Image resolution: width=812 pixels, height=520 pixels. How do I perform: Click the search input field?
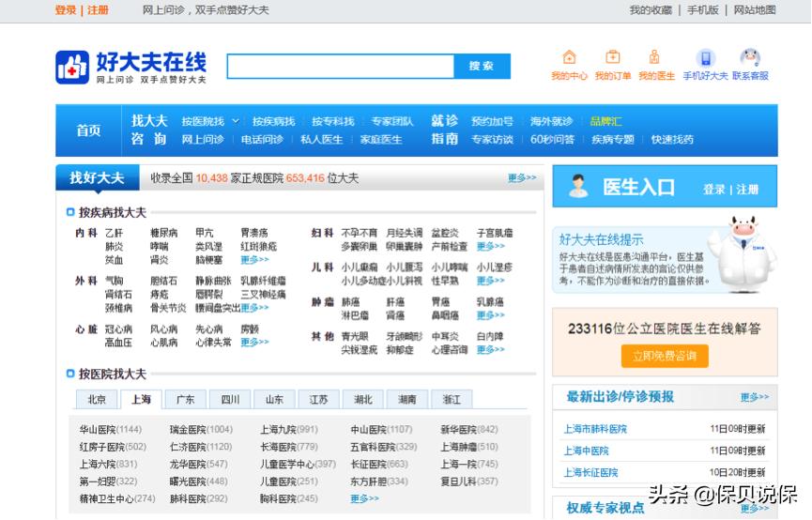point(340,67)
